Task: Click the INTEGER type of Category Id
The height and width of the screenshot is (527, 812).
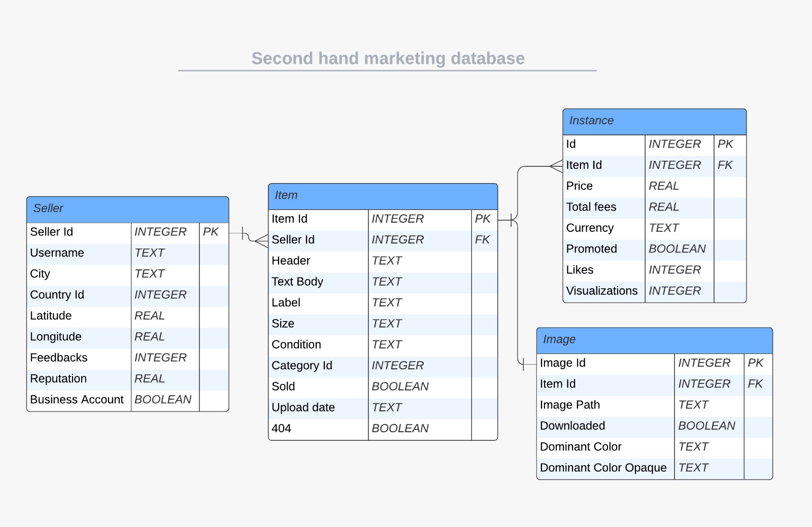Action: pyautogui.click(x=397, y=365)
